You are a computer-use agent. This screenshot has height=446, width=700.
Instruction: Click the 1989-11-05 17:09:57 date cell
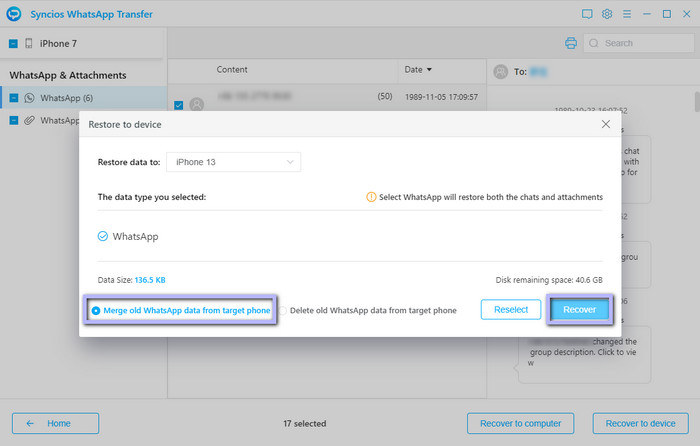tap(441, 97)
